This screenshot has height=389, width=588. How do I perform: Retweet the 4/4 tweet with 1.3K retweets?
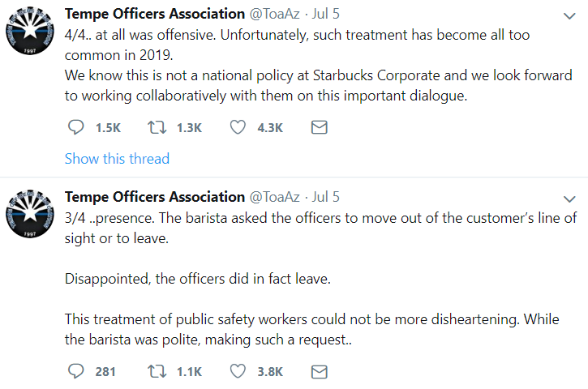tap(155, 128)
